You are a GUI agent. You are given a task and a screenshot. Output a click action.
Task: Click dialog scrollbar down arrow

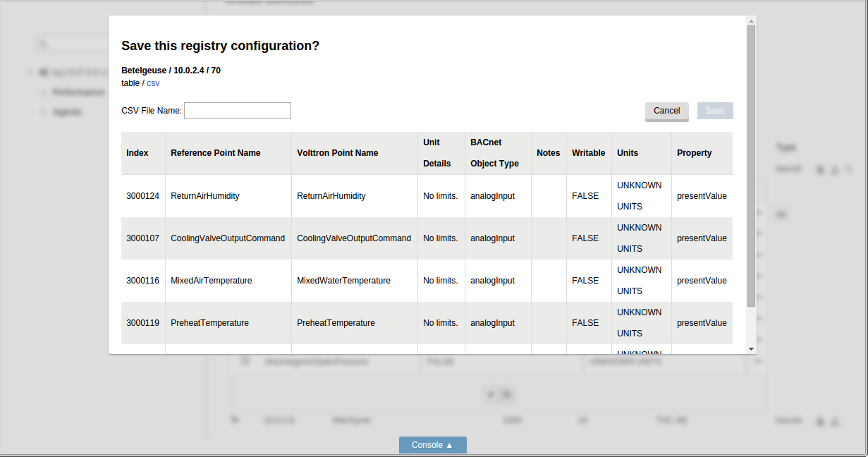751,348
